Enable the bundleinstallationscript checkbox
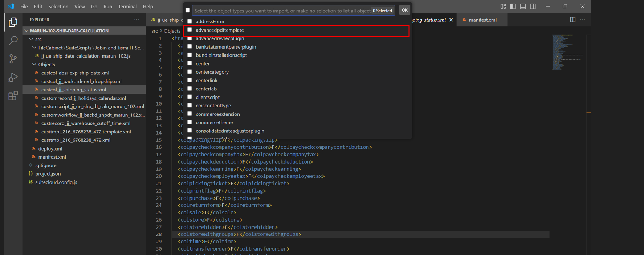Viewport: 644px width, 255px height. (x=189, y=55)
